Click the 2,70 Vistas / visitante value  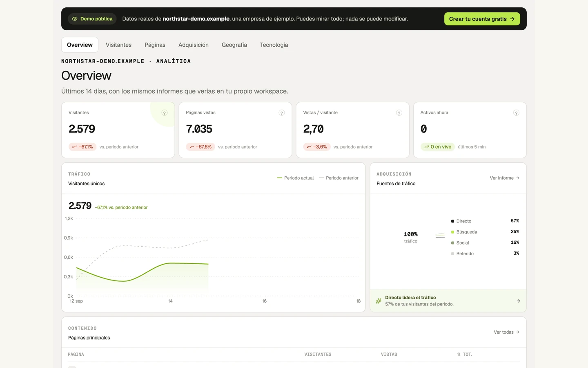[314, 129]
